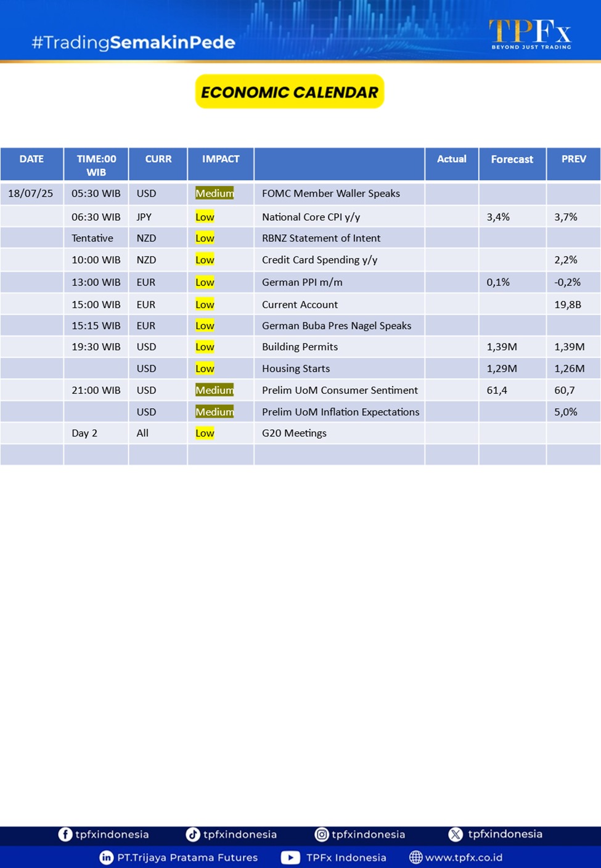
Task: Click the DATE column header
Action: click(31, 160)
